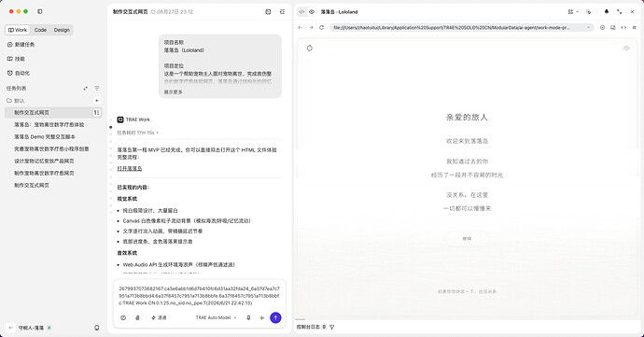The width and height of the screenshot is (644, 337).
Task: Expand the prompt with 展示更多
Action: pos(174,92)
